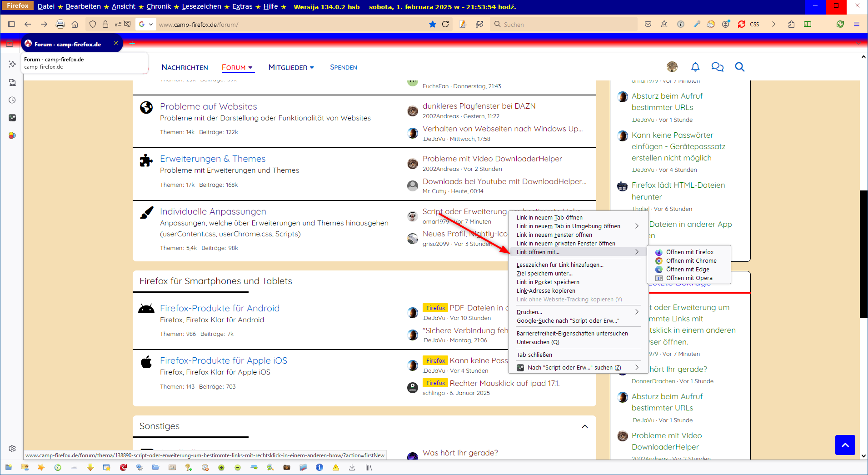Choose 'Öffnen mit Chrome' from the submenu

pyautogui.click(x=691, y=260)
